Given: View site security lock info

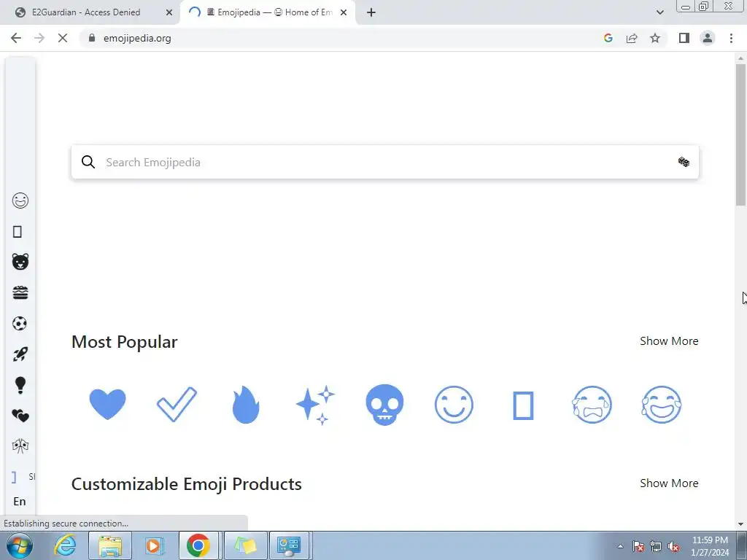Looking at the screenshot, I should (x=92, y=38).
